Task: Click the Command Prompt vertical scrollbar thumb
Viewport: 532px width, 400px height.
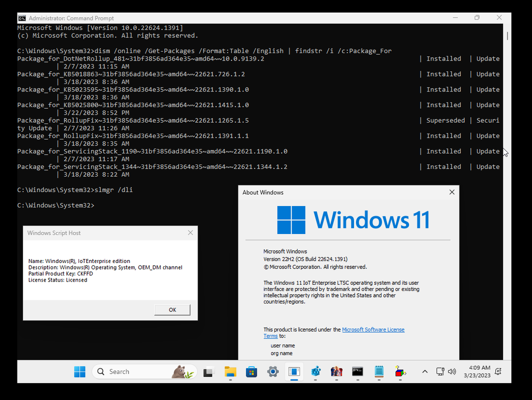Action: click(507, 35)
